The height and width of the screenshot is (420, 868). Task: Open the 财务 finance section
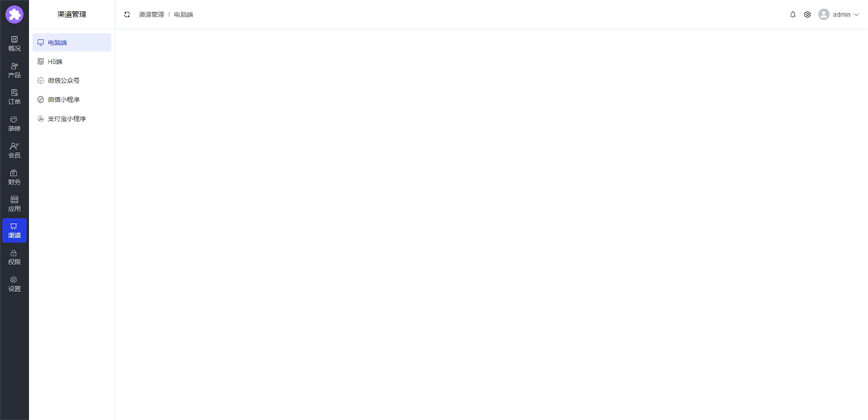14,177
